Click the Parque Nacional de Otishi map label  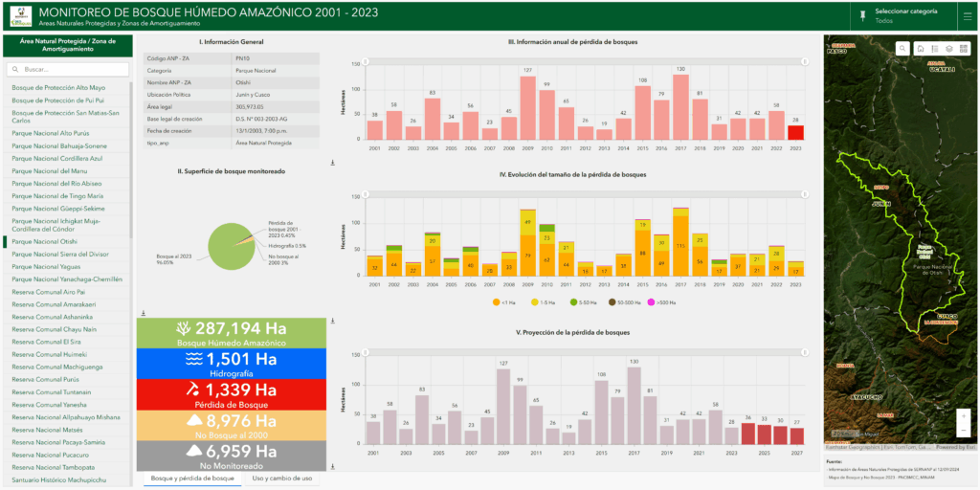[x=932, y=269]
